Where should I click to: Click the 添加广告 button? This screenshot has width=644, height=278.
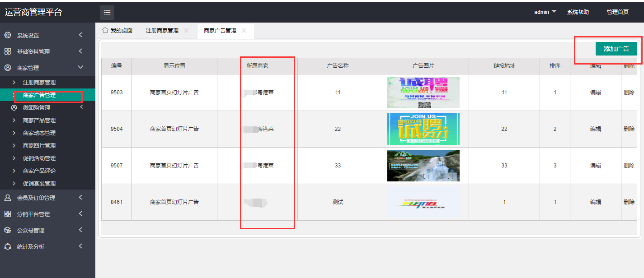[616, 49]
